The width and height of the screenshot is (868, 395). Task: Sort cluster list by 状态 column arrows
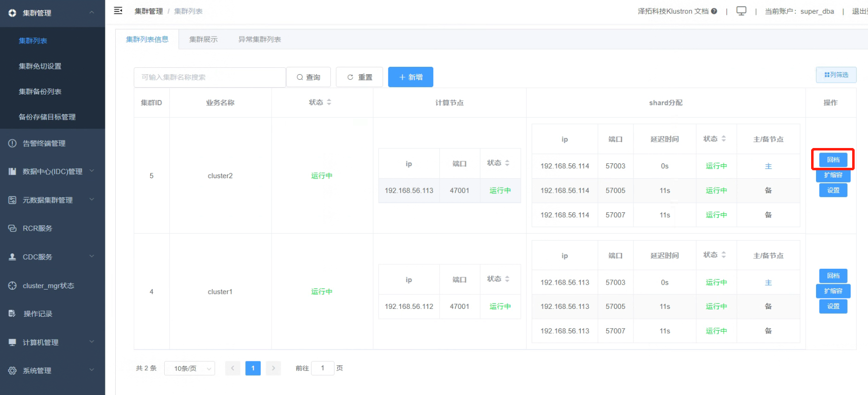coord(329,102)
